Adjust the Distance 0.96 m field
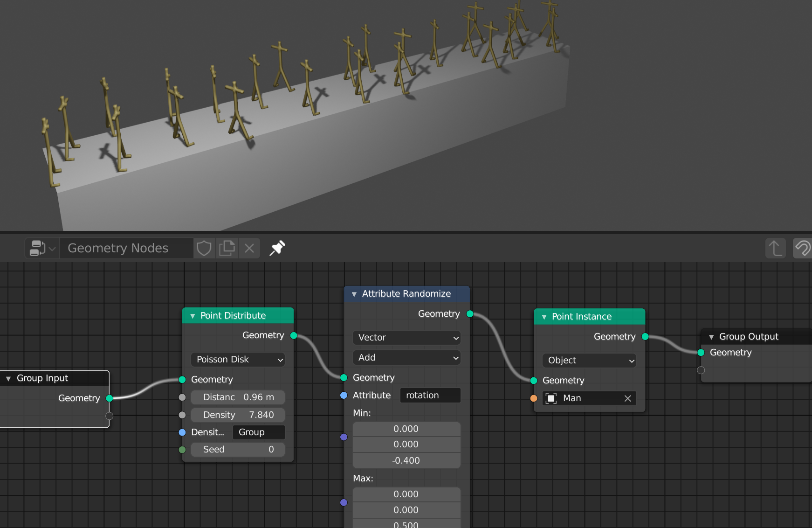812x528 pixels. coord(238,397)
